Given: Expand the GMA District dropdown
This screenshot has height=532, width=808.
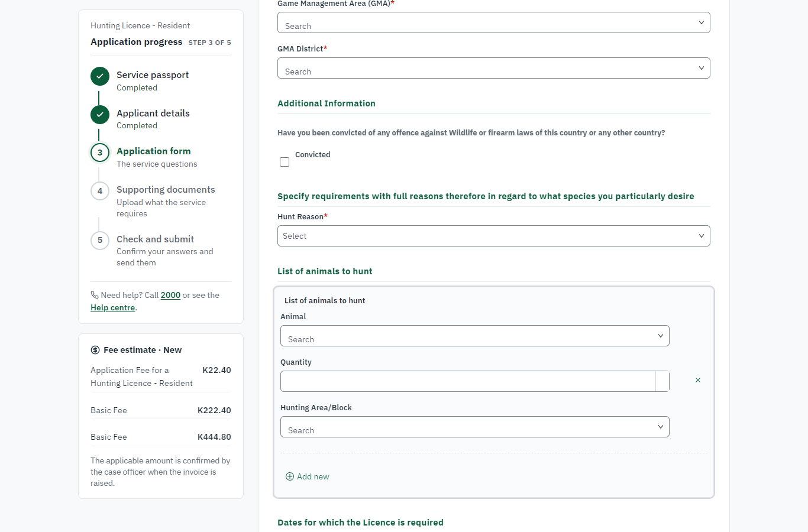Looking at the screenshot, I should [494, 68].
